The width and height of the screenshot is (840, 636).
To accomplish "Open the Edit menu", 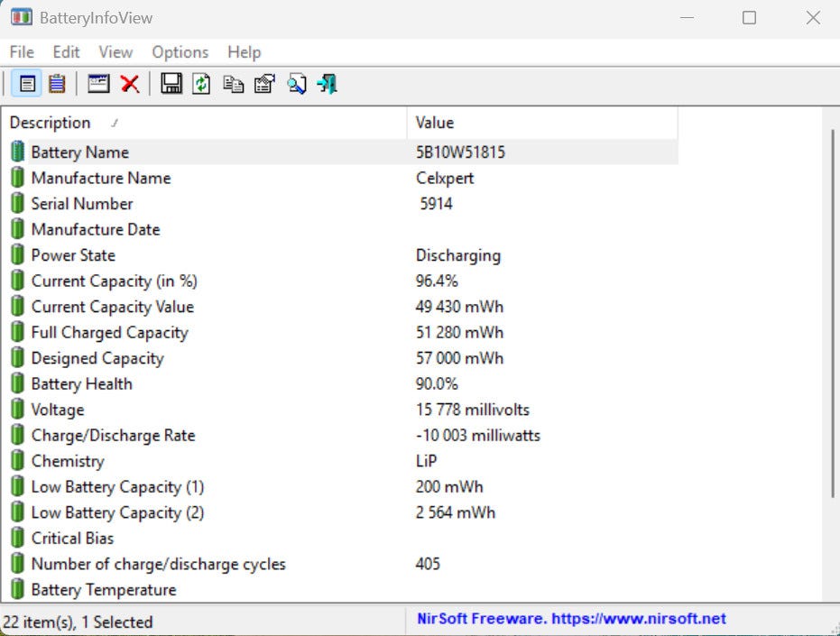I will coord(66,52).
